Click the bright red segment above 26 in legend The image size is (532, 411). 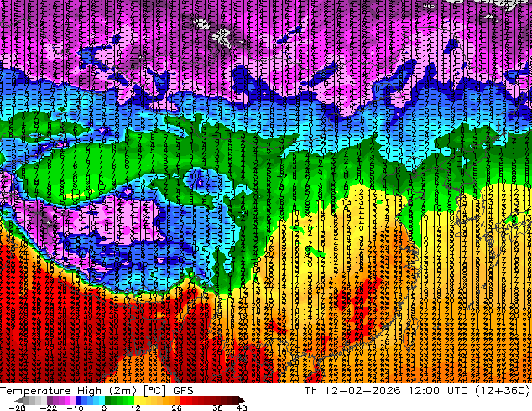(183, 400)
